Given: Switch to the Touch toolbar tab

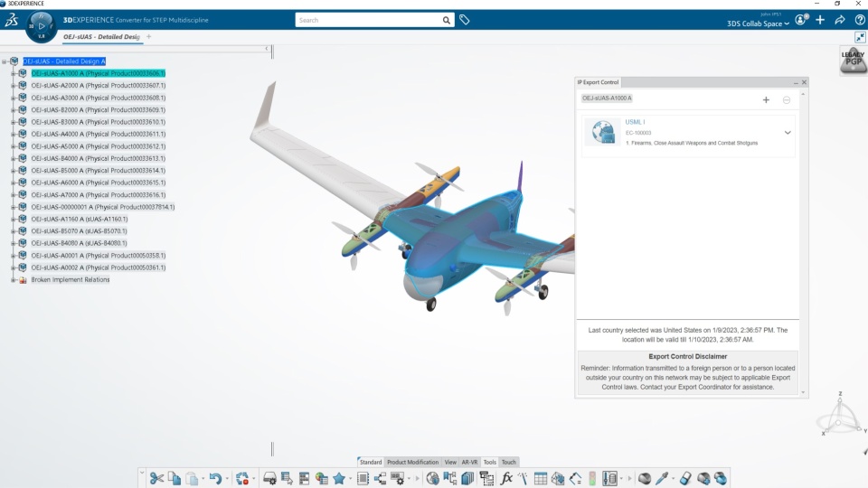Looking at the screenshot, I should [x=509, y=462].
